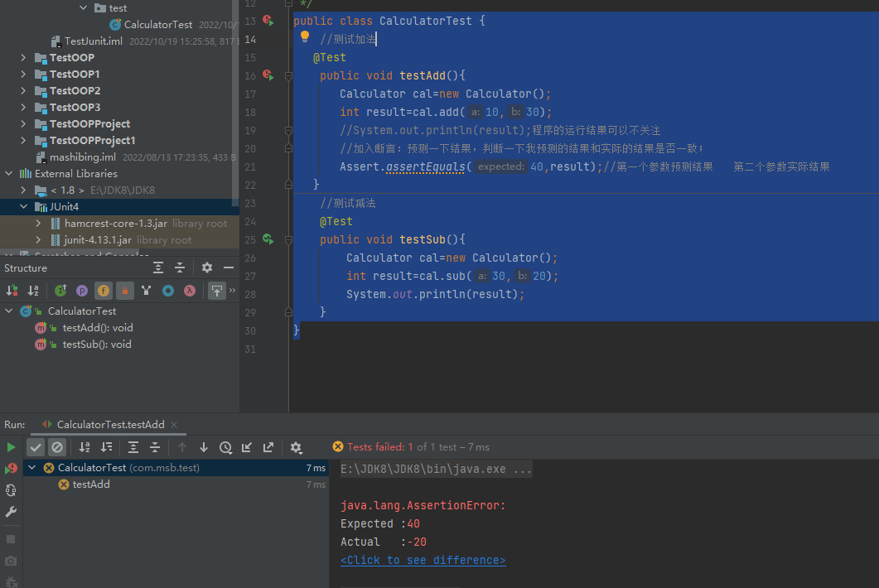Click the camera dump threads icon
The height and width of the screenshot is (588, 879).
click(11, 561)
